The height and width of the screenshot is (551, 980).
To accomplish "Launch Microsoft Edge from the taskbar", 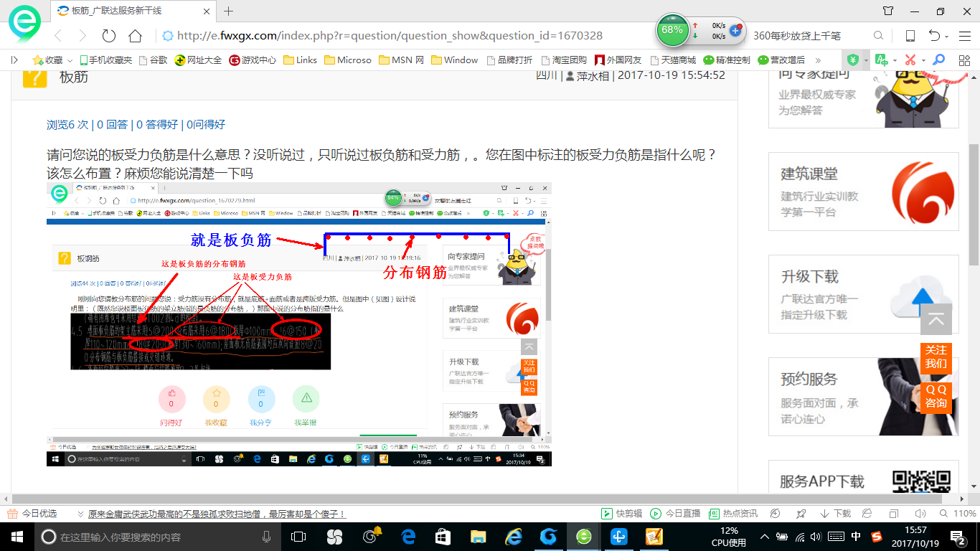I will (x=409, y=537).
